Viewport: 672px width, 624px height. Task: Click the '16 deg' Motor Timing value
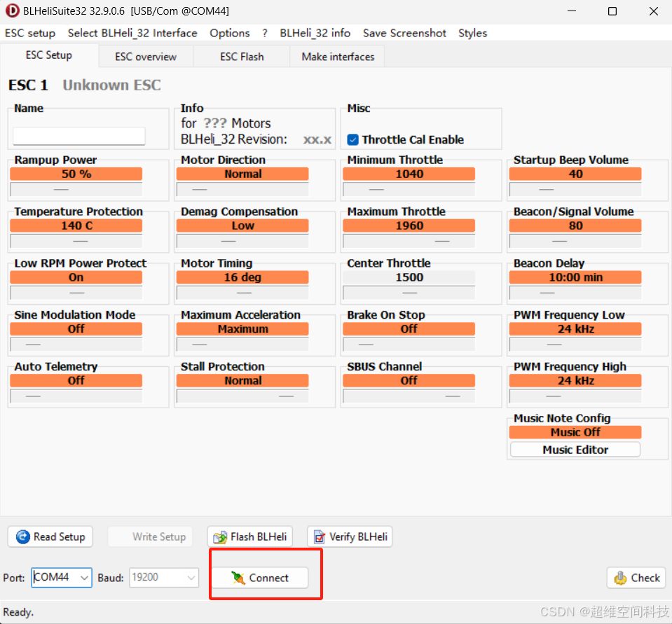(242, 277)
